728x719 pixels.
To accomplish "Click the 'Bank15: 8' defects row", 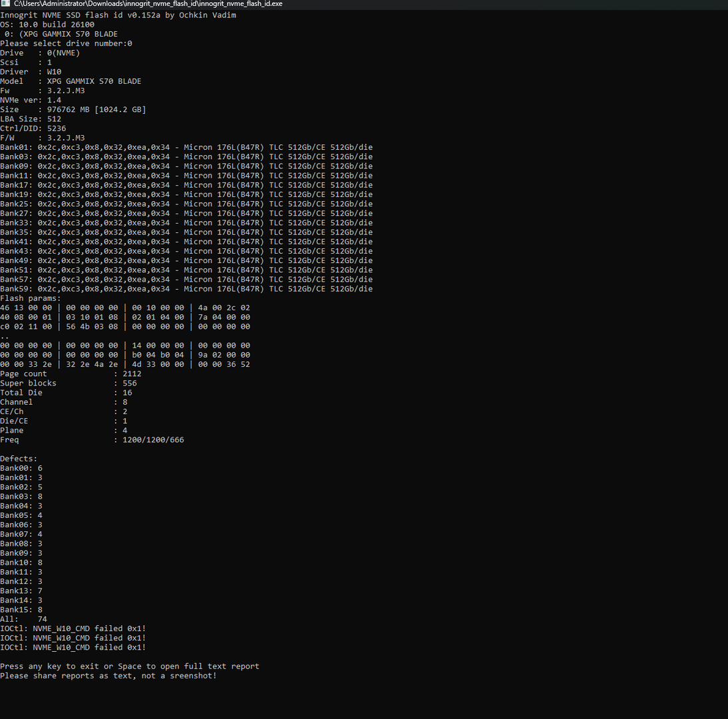I will coord(21,610).
